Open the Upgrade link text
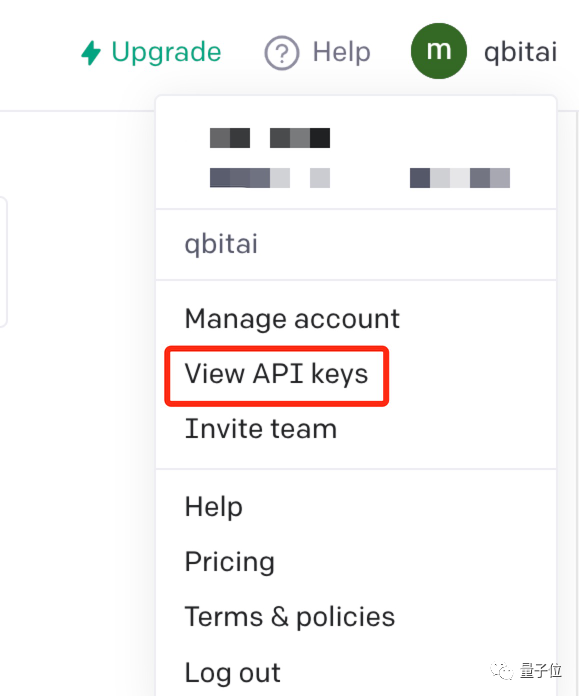 (x=166, y=53)
